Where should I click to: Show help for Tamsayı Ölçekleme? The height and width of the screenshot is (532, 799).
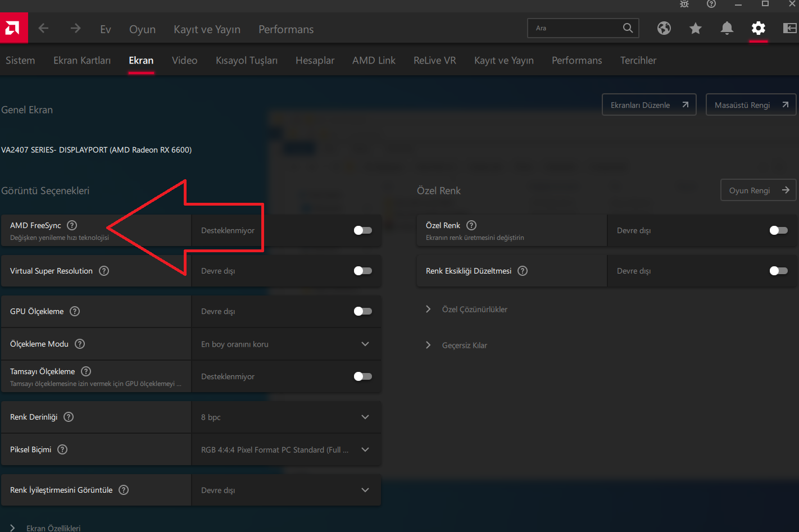click(x=86, y=371)
